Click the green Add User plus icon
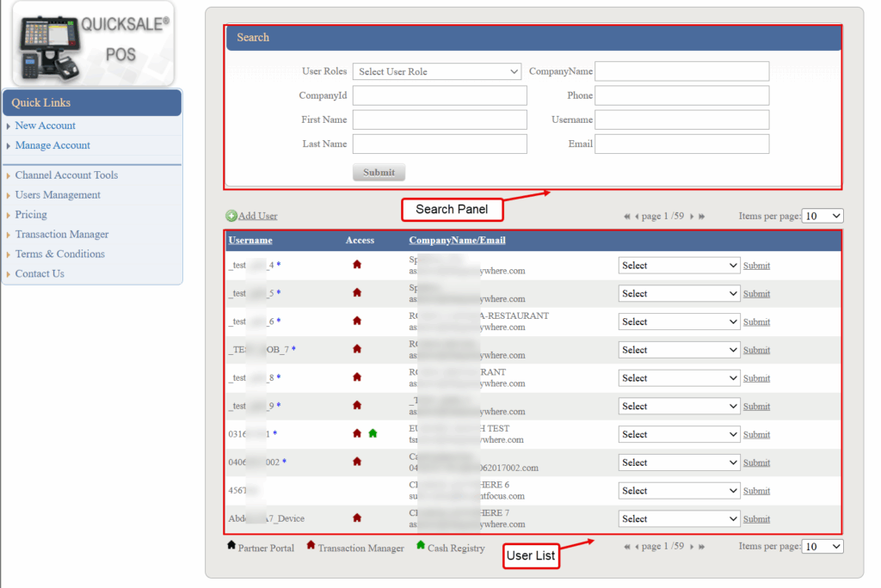Screen dimensions: 881x588 [x=231, y=216]
